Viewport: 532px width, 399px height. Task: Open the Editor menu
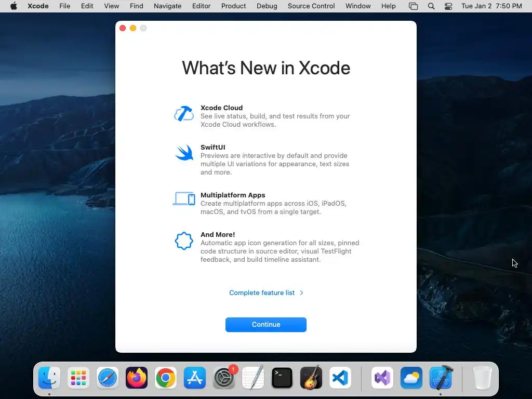[x=201, y=6]
